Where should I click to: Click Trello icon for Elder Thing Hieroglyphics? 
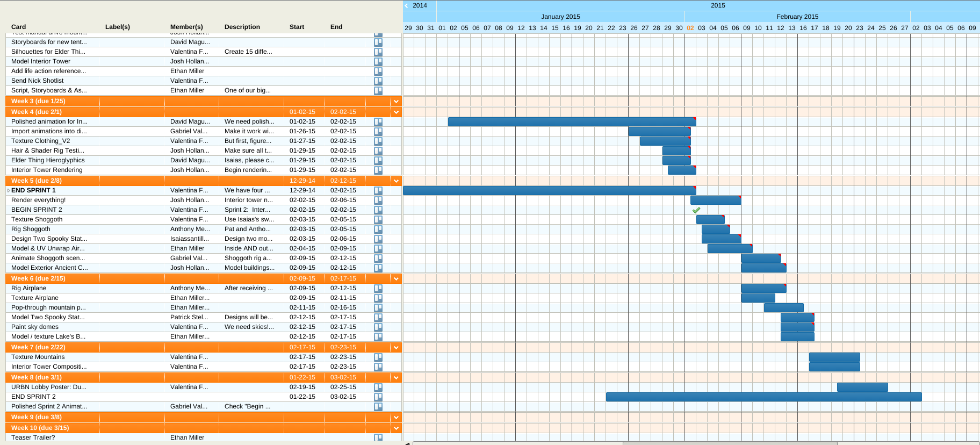pos(378,161)
